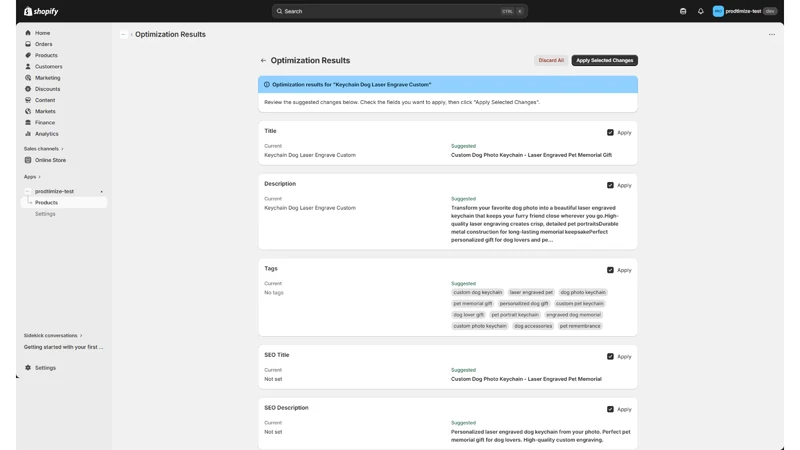Click the Online Store icon
Screen dimensions: 800x450
pos(28,160)
